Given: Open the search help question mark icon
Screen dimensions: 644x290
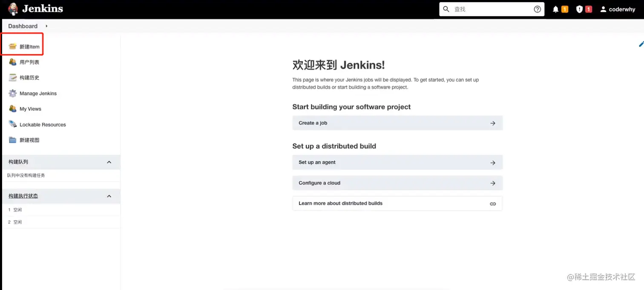Looking at the screenshot, I should (538, 9).
